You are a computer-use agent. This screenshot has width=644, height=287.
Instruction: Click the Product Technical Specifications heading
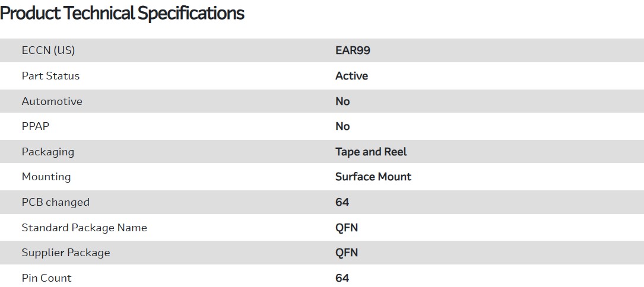point(122,13)
